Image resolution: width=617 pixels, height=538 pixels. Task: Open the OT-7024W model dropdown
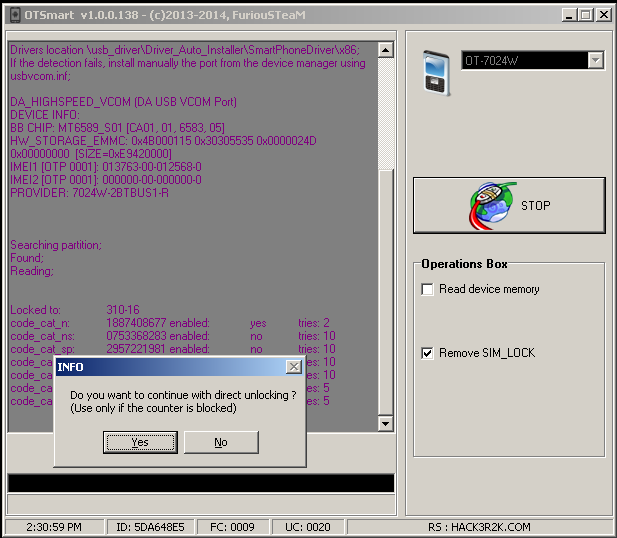point(524,61)
